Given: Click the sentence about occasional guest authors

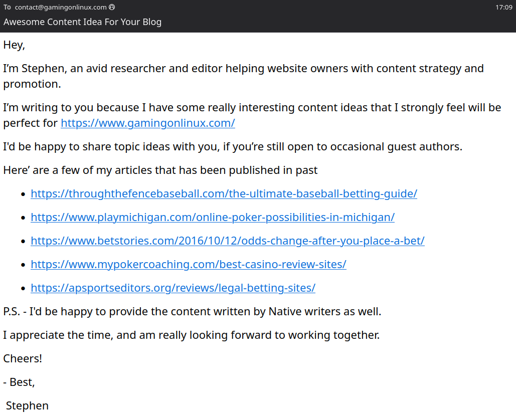Looking at the screenshot, I should point(233,146).
